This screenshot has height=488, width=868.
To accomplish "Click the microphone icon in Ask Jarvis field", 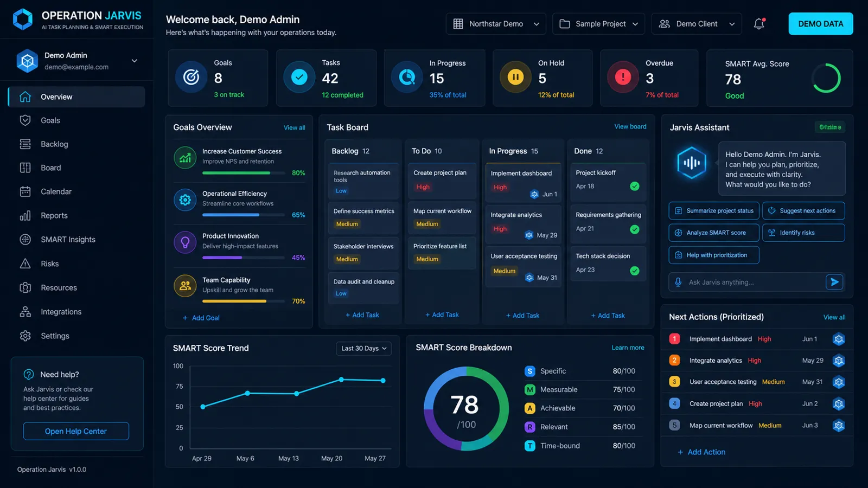I will [678, 282].
